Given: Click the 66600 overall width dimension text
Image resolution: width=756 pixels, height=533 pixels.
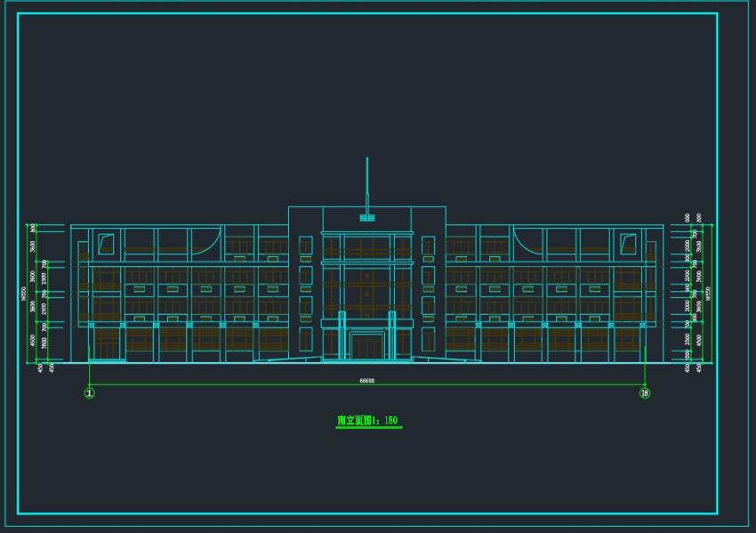Looking at the screenshot, I should tap(367, 381).
